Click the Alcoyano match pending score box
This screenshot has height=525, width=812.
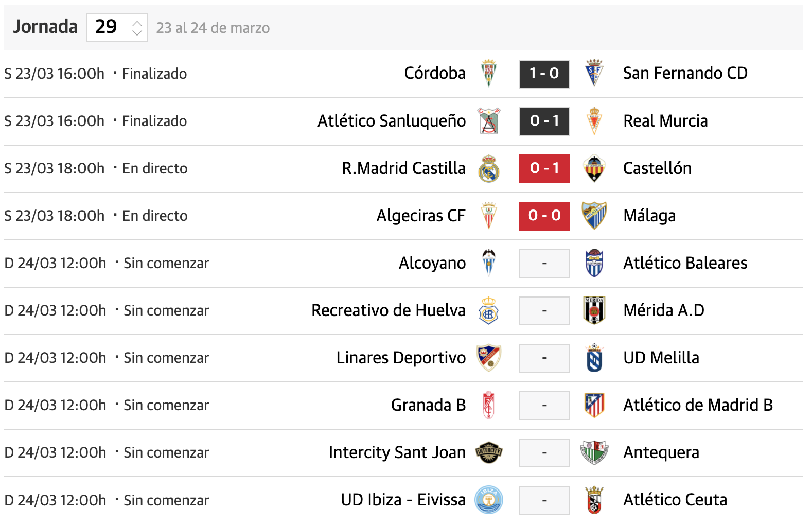tap(544, 263)
